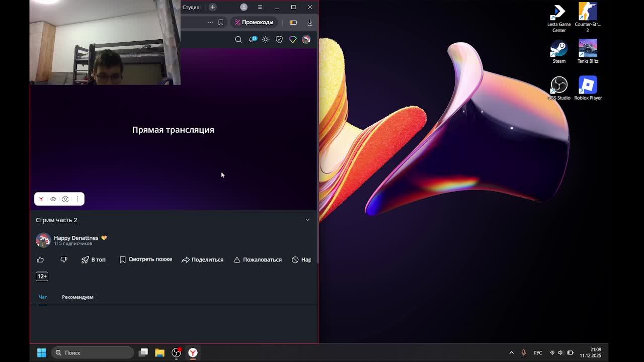
Task: Open File Explorer from the taskbar
Action: click(159, 352)
